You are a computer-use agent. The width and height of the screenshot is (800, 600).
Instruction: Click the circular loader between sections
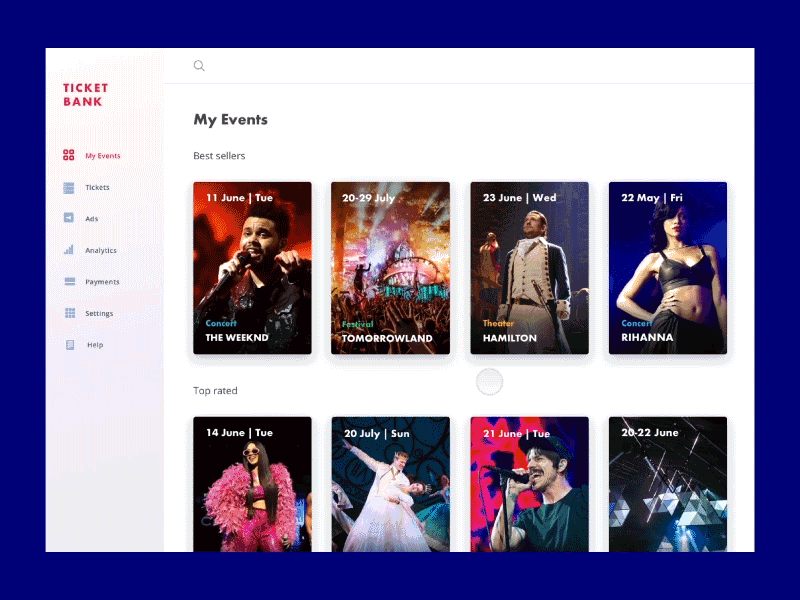489,382
